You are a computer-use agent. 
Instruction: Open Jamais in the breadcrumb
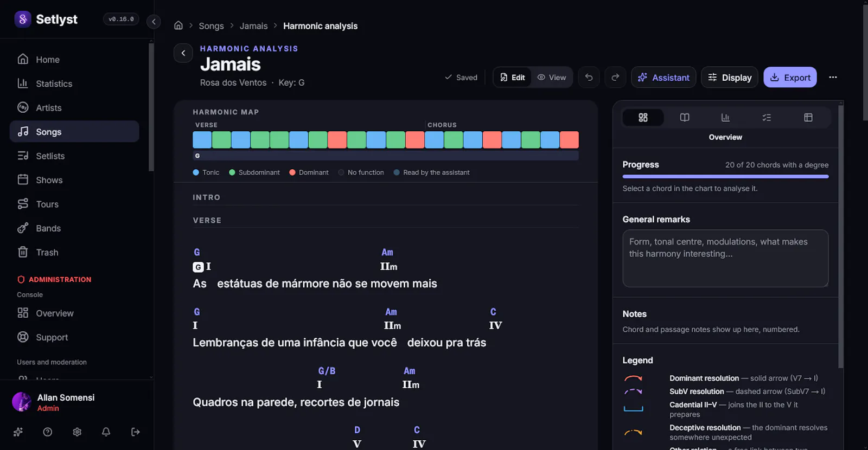pyautogui.click(x=253, y=26)
